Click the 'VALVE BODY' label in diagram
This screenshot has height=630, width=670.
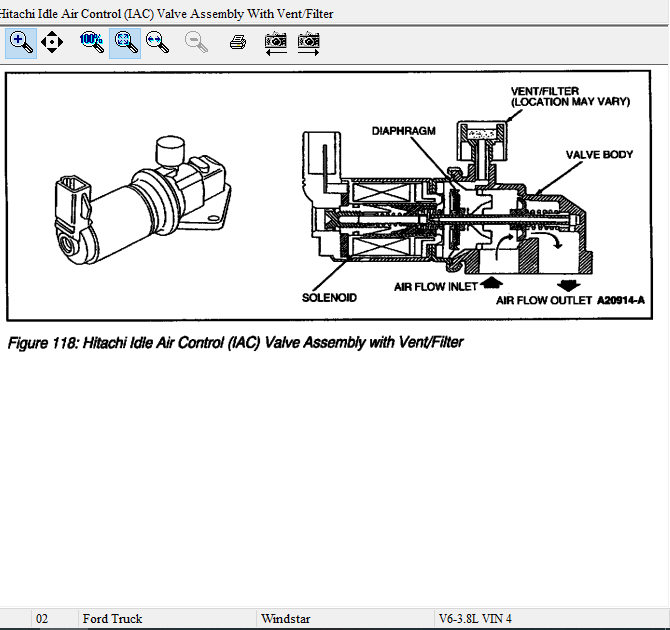(x=599, y=155)
